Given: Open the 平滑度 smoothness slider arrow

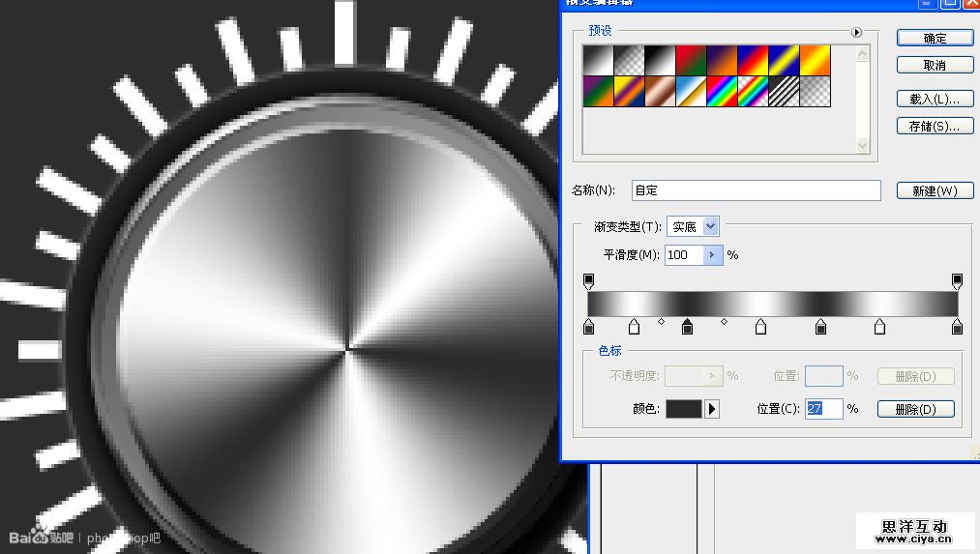Looking at the screenshot, I should coord(713,255).
